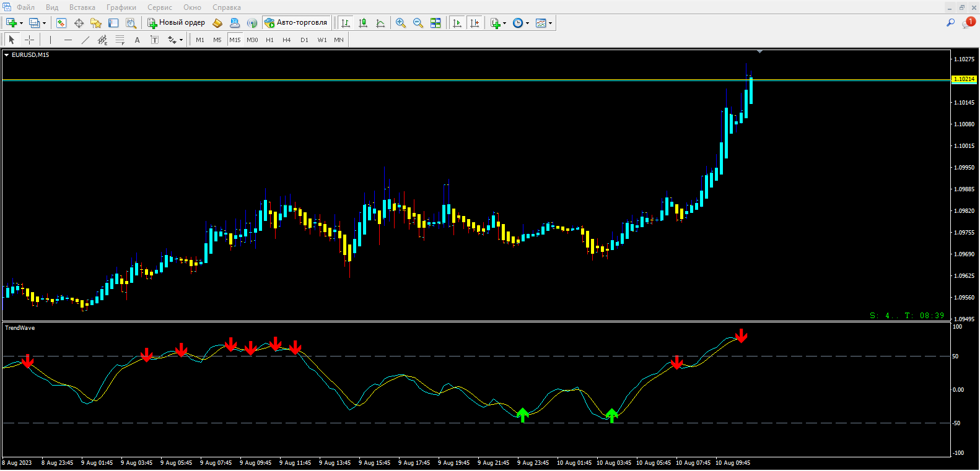The height and width of the screenshot is (471, 980).
Task: Zoom out the chart with the minus magnifier
Action: 418,23
